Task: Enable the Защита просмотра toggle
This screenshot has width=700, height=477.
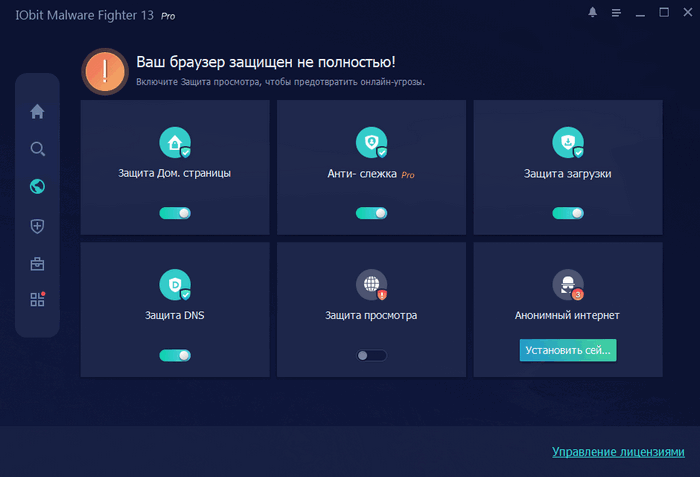Action: pyautogui.click(x=371, y=355)
